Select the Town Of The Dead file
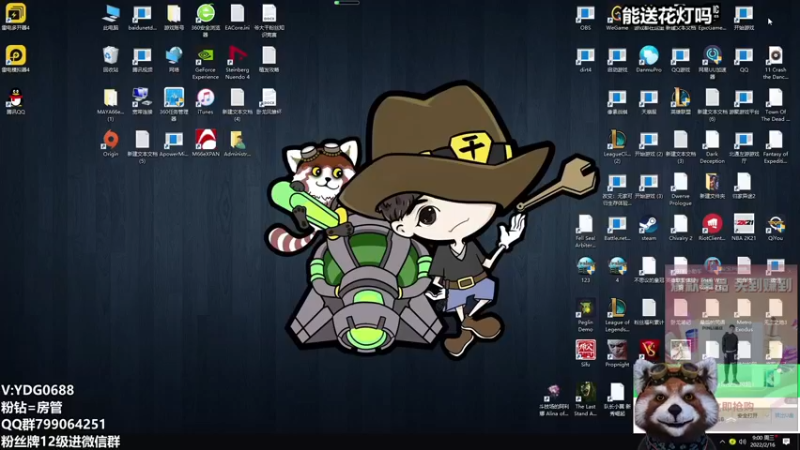Viewport: 800px width, 450px height. (775, 105)
